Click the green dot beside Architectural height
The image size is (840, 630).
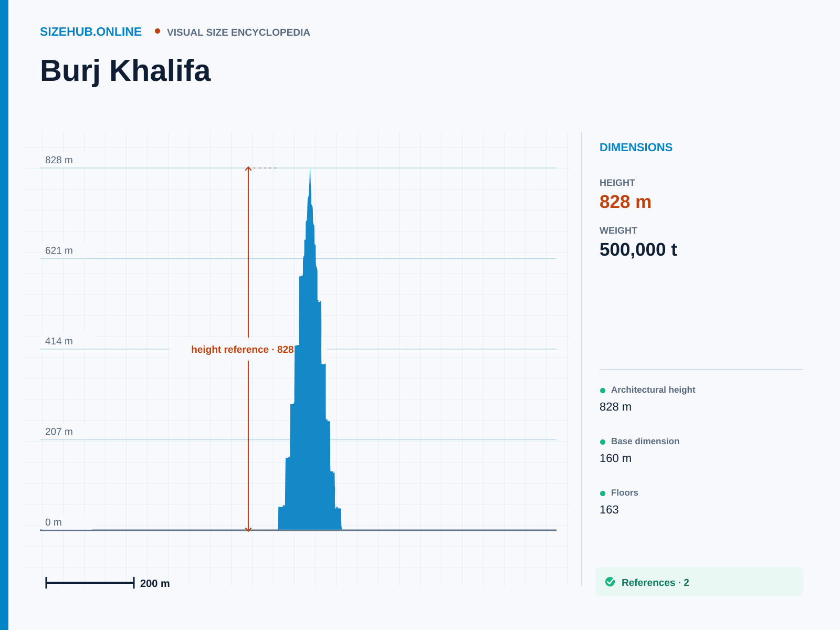(603, 391)
